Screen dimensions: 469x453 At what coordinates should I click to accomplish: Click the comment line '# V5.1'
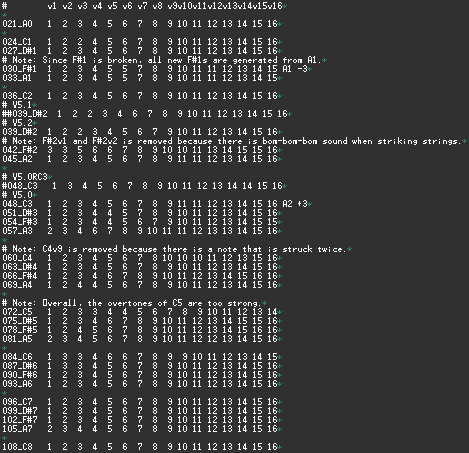click(17, 105)
